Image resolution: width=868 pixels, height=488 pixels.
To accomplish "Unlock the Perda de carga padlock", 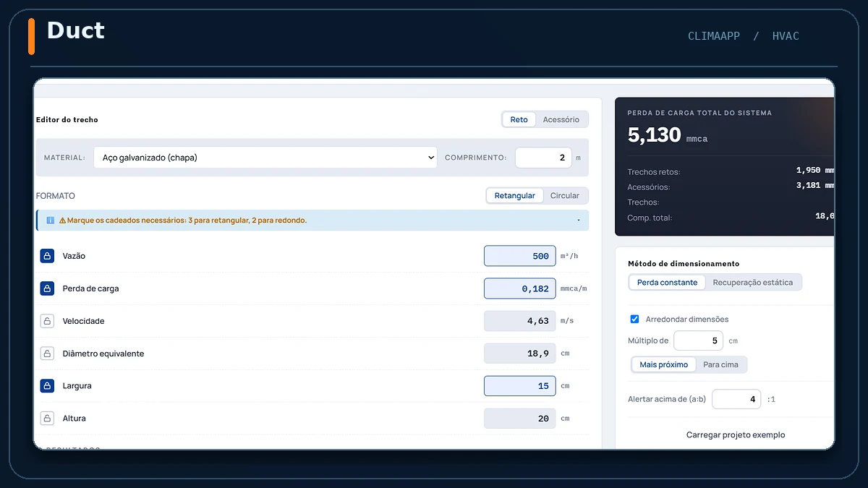I will coord(47,288).
